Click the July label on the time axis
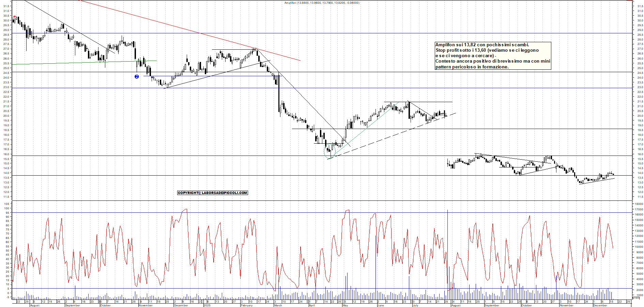This screenshot has width=644, height=307. tap(415, 305)
